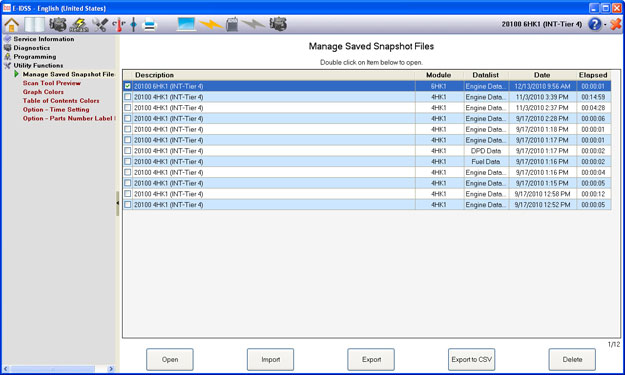
Task: Sort by the Module column header
Action: coord(438,75)
